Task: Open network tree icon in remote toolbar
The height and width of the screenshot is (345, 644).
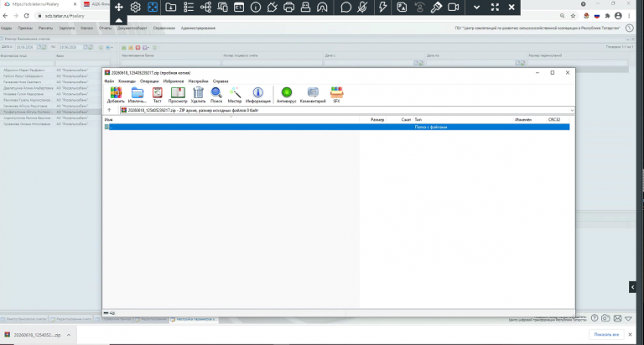Action: tap(205, 8)
